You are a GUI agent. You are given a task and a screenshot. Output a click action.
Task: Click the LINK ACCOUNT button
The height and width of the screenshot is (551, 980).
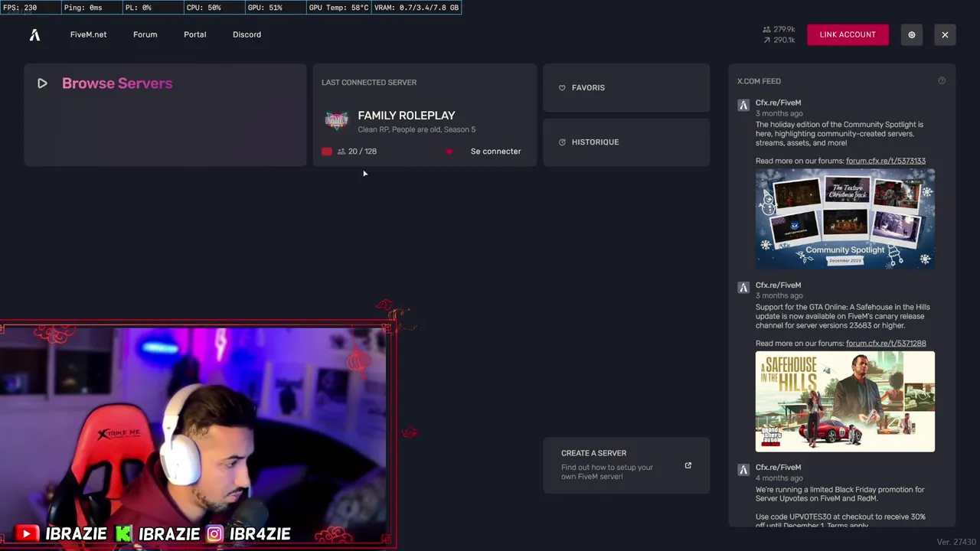click(x=848, y=34)
